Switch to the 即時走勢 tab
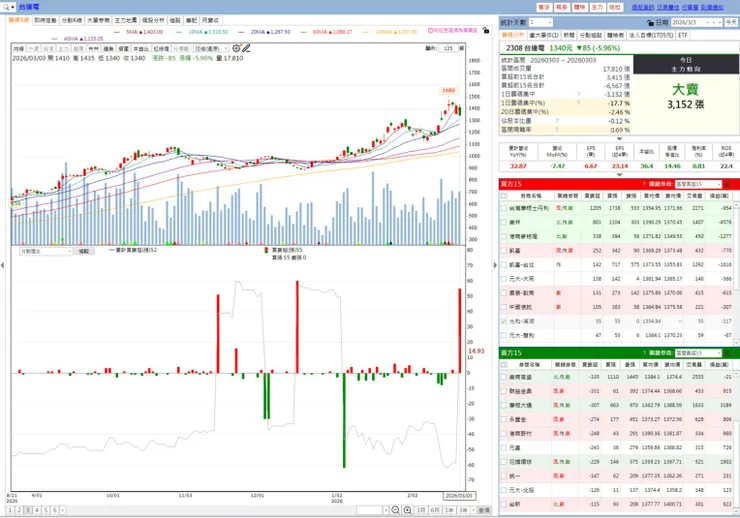 pyautogui.click(x=45, y=20)
